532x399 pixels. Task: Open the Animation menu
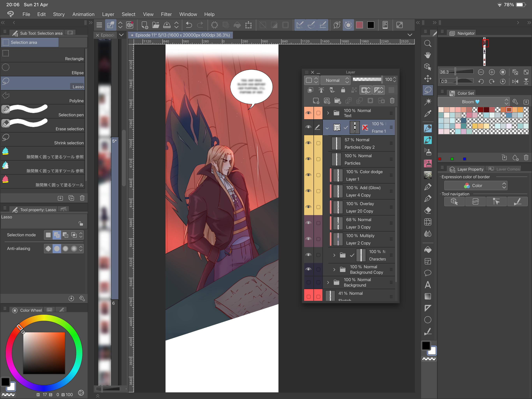click(83, 14)
